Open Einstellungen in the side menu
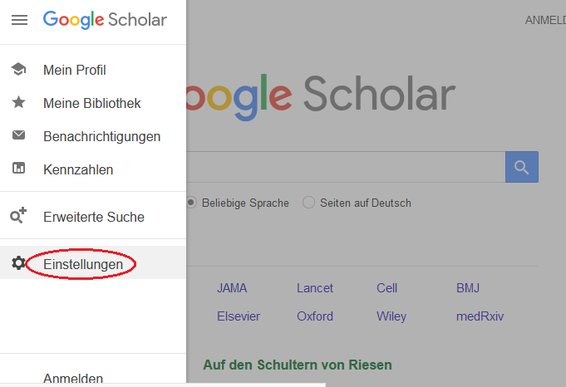Image resolution: width=566 pixels, height=387 pixels. [83, 264]
